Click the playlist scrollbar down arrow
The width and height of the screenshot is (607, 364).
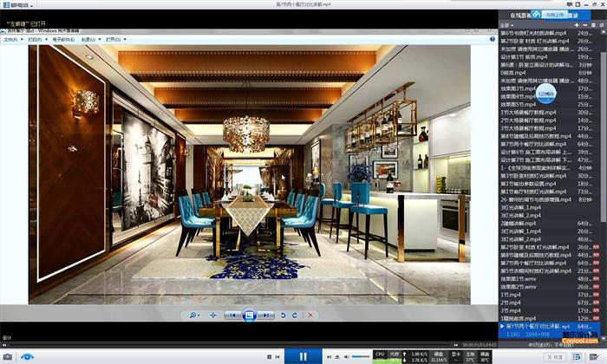pyautogui.click(x=604, y=338)
